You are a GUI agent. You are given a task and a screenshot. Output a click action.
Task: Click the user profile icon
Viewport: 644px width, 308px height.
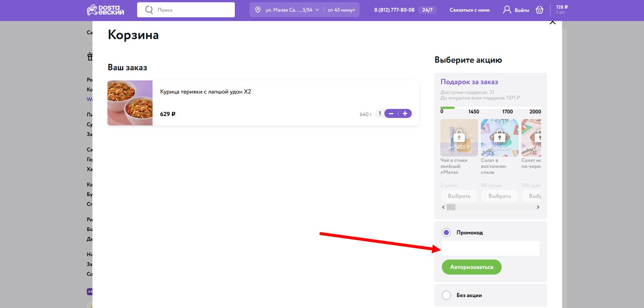pos(507,10)
